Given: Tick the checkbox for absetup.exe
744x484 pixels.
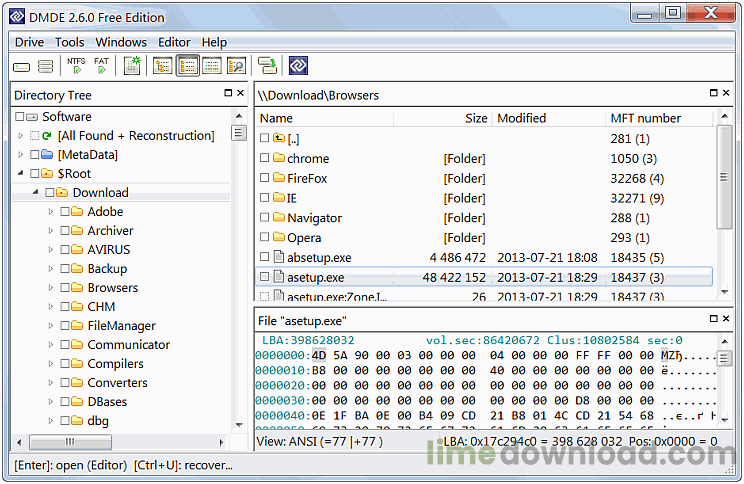Looking at the screenshot, I should point(265,257).
